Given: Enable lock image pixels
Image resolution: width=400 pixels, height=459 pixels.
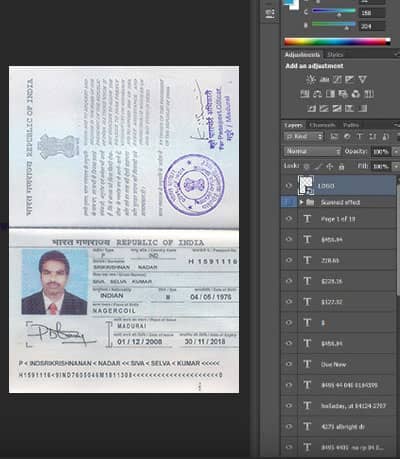Looking at the screenshot, I should point(318,166).
